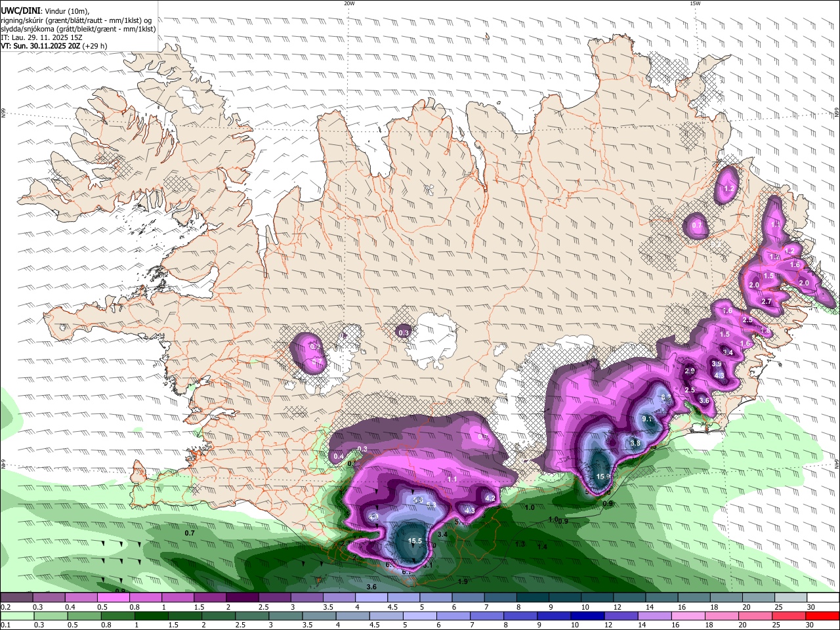This screenshot has width=840, height=630.
Task: Click the 20W longitude label
Action: [349, 3]
